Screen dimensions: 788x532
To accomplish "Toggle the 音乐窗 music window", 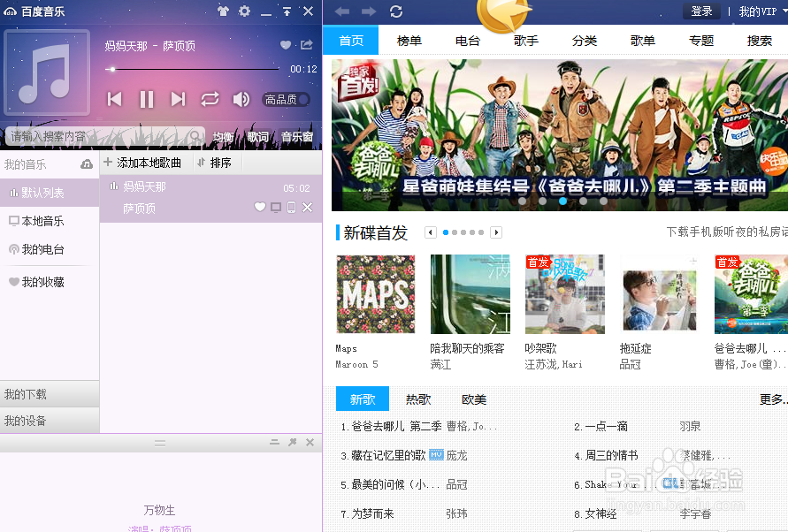I will 297,137.
